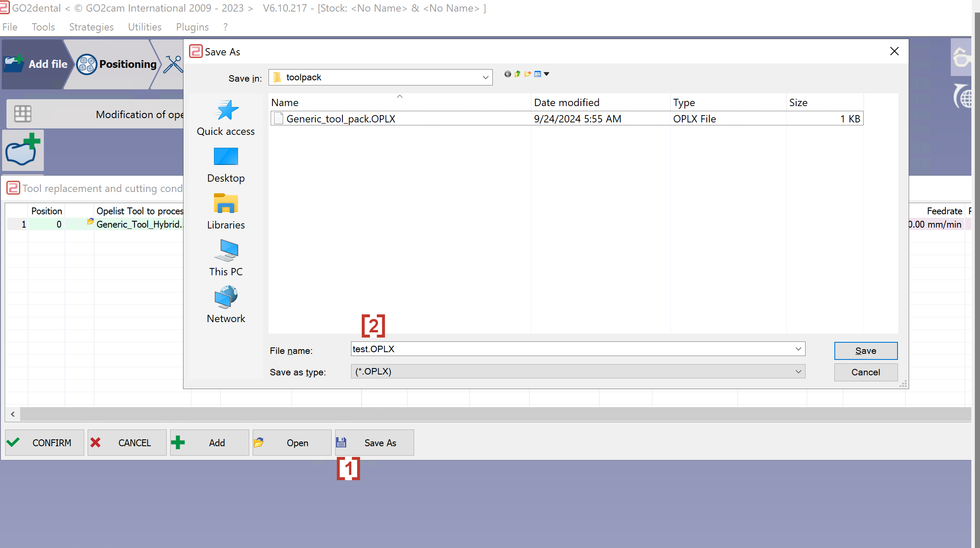Click the CONFIRM button
This screenshot has height=548, width=980.
click(45, 443)
